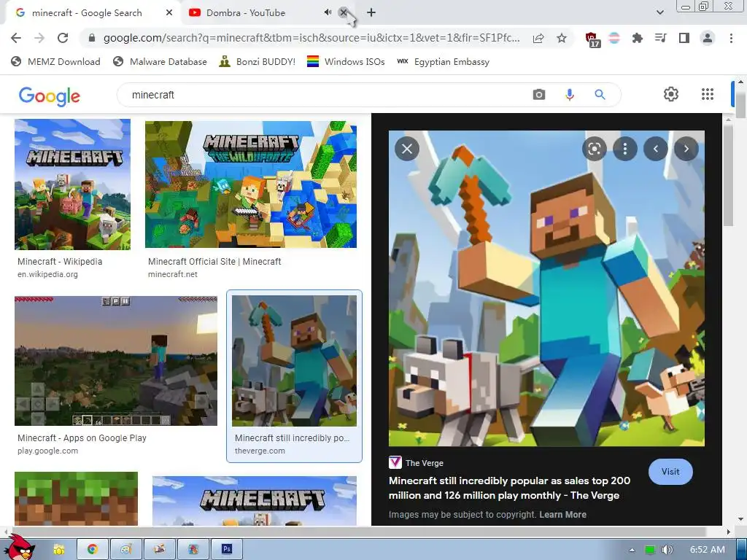The width and height of the screenshot is (747, 560).
Task: Open the volume speaker tray icon
Action: pos(667,550)
